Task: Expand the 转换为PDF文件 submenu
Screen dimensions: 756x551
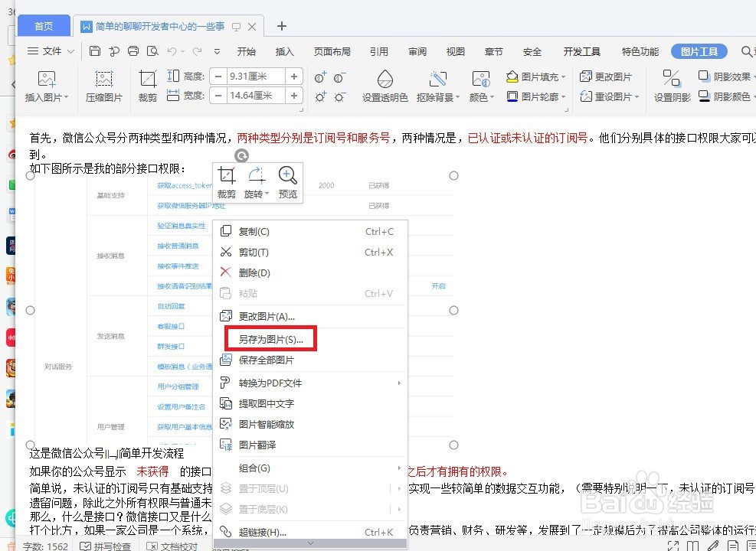Action: [x=399, y=383]
